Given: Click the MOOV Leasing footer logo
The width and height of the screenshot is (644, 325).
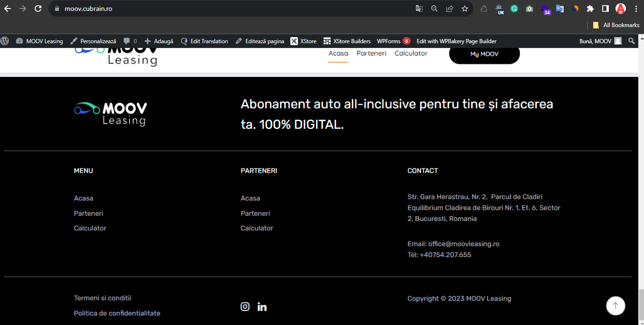Looking at the screenshot, I should click(x=111, y=114).
